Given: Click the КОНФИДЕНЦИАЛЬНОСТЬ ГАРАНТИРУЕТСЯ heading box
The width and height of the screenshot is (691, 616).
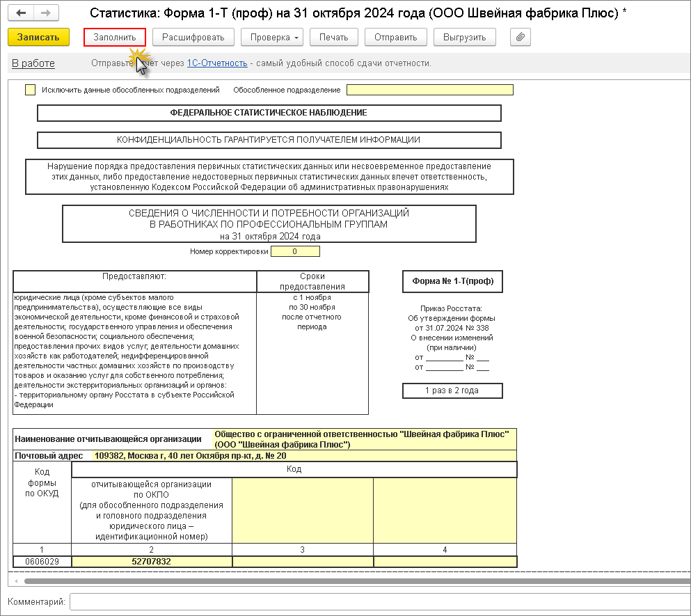Looking at the screenshot, I should point(269,140).
